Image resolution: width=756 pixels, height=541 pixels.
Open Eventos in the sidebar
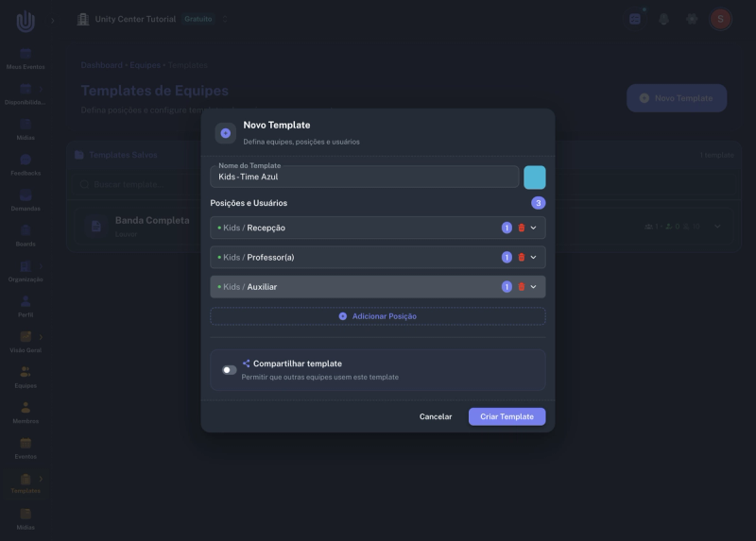tap(26, 448)
